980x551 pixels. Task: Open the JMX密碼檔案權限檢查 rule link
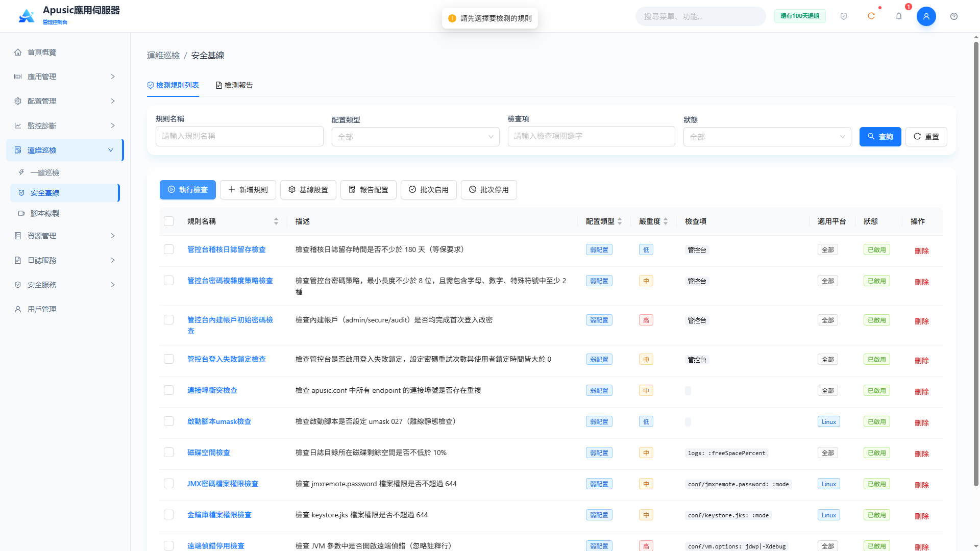point(223,484)
